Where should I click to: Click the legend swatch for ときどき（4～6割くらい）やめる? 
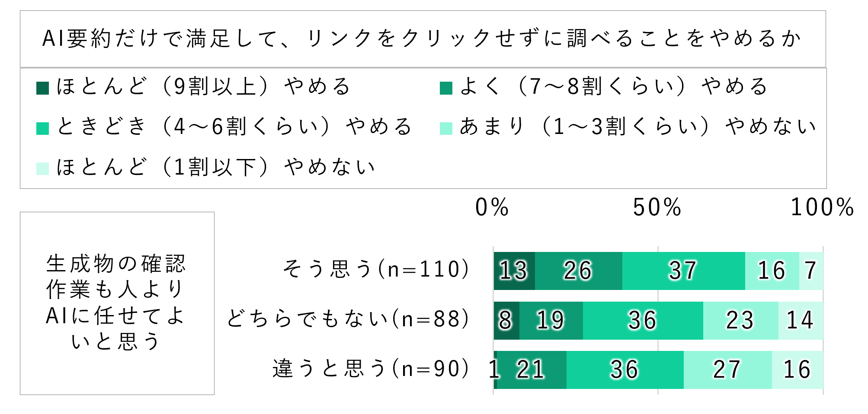(42, 128)
